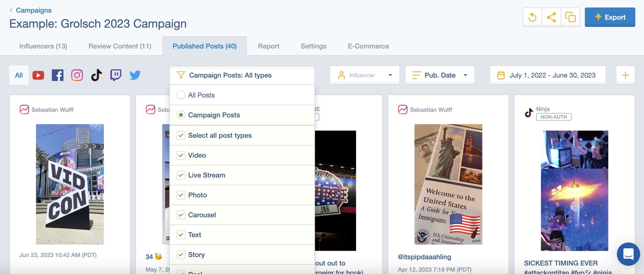
Task: Toggle Select all post types checkbox
Action: (181, 135)
